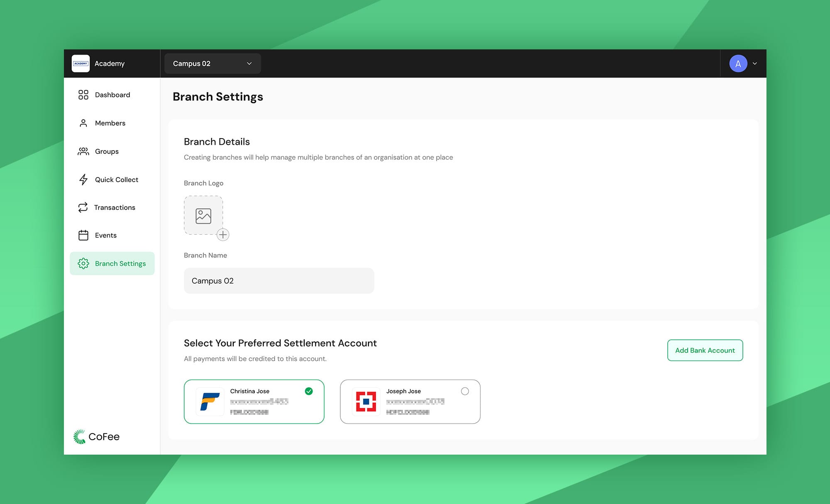
Task: Click the Transactions arrows icon
Action: [x=83, y=207]
